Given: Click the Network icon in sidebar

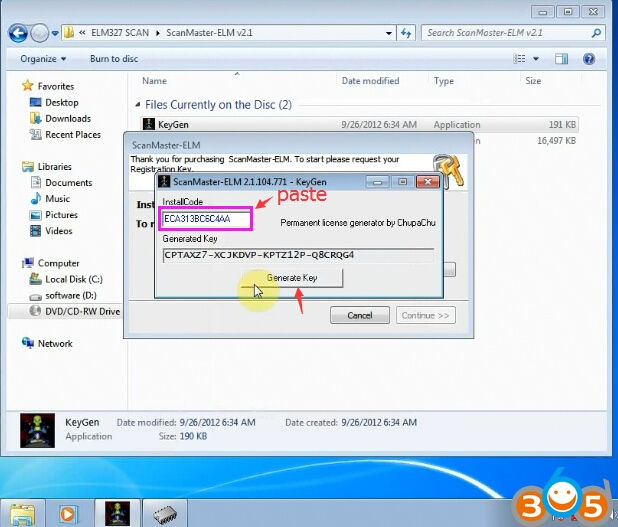Looking at the screenshot, I should (x=28, y=343).
